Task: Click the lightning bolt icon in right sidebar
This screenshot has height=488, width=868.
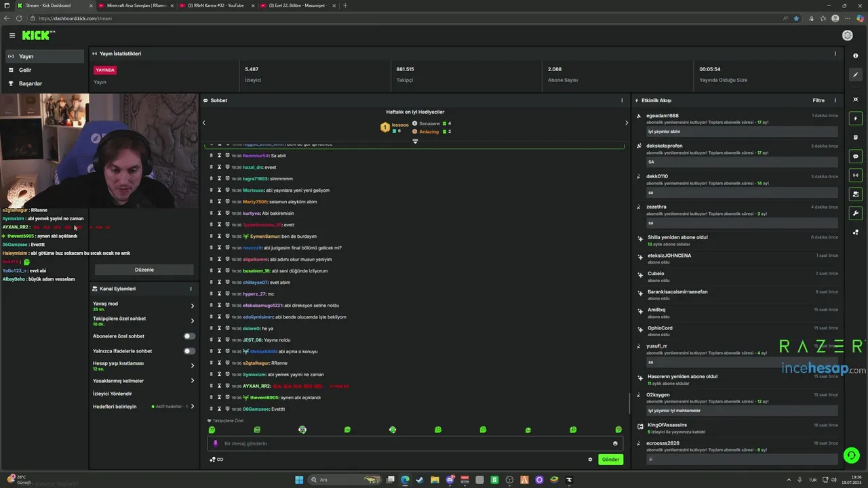Action: 856,119
